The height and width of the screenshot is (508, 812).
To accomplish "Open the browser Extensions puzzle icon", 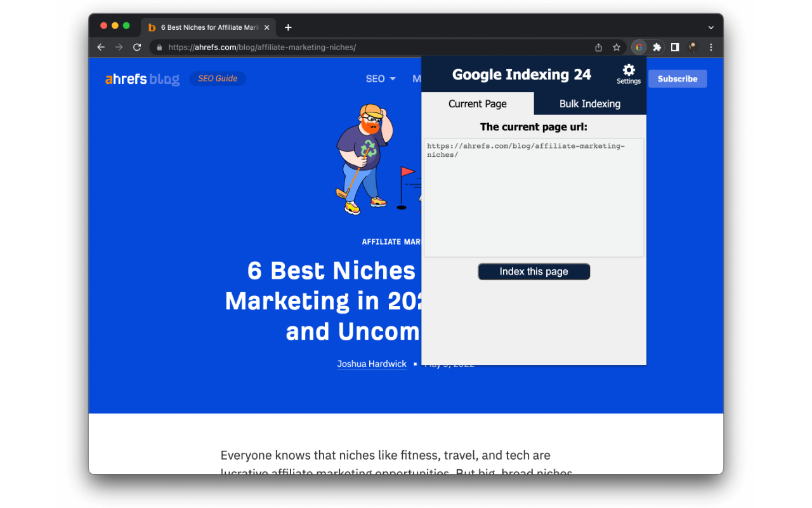I will (x=657, y=47).
